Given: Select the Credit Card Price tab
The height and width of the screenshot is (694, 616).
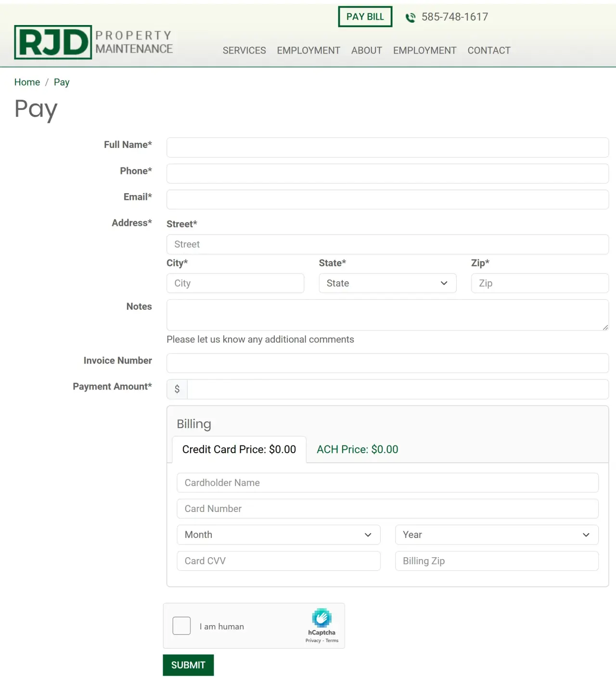Looking at the screenshot, I should [239, 449].
